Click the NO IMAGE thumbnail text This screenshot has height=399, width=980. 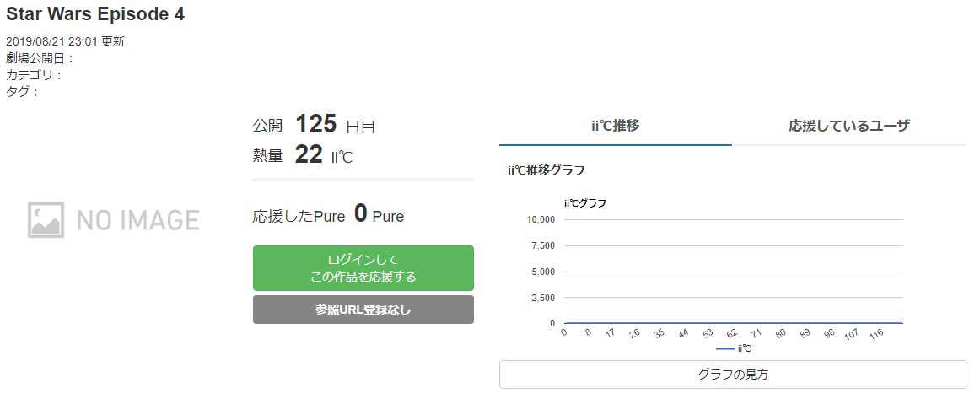(x=138, y=220)
